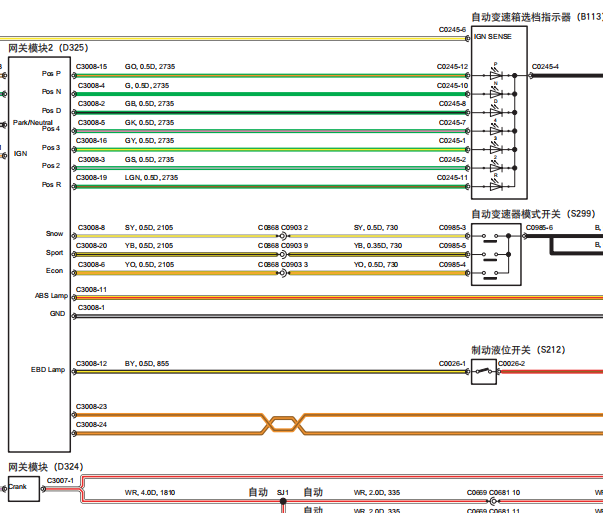Click connector label C3008-4
Screen dimensions: 603x513
[91, 85]
